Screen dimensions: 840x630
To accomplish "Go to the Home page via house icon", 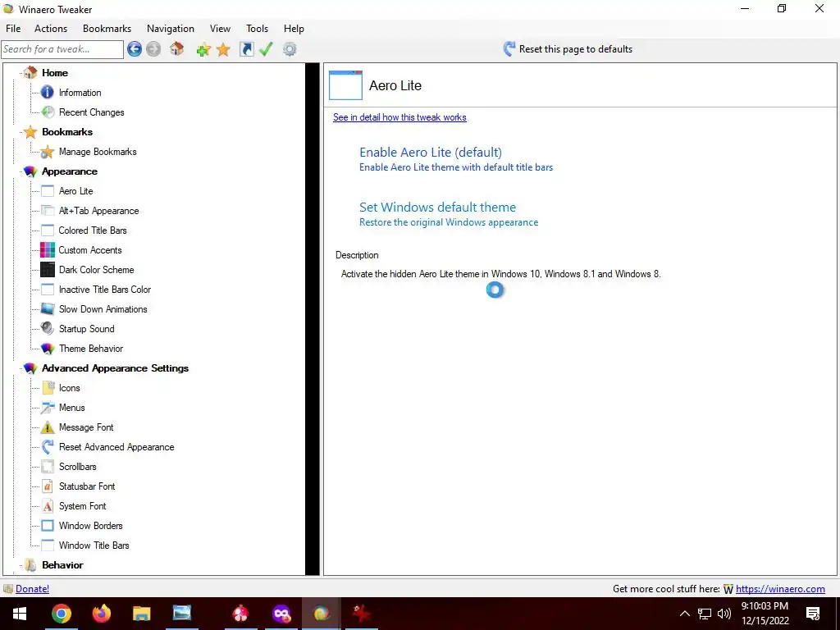I will pyautogui.click(x=177, y=49).
